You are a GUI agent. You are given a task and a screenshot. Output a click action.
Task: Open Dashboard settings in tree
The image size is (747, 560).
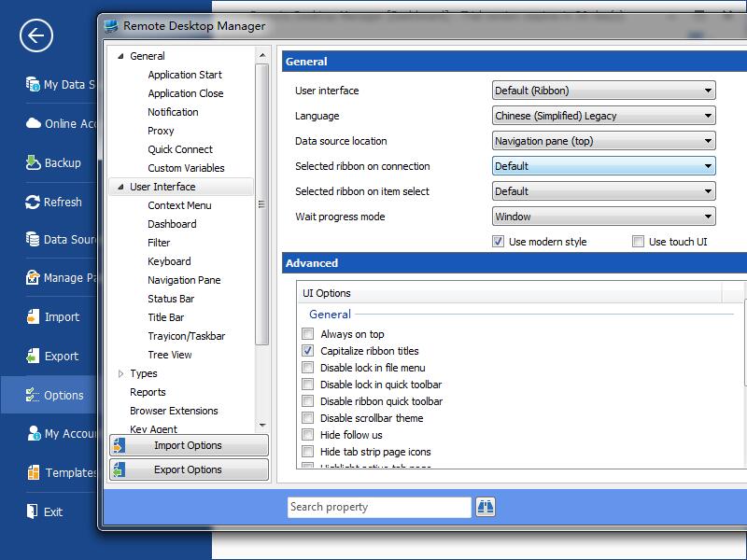click(x=172, y=224)
